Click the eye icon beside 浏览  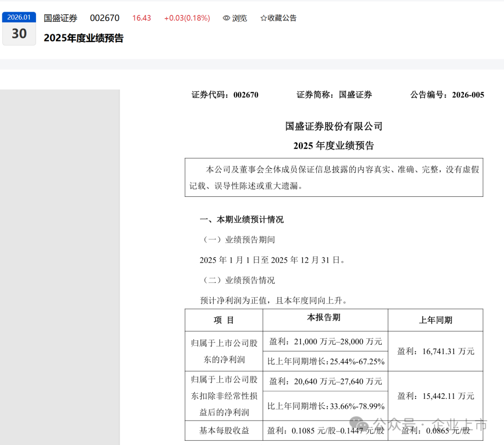226,18
